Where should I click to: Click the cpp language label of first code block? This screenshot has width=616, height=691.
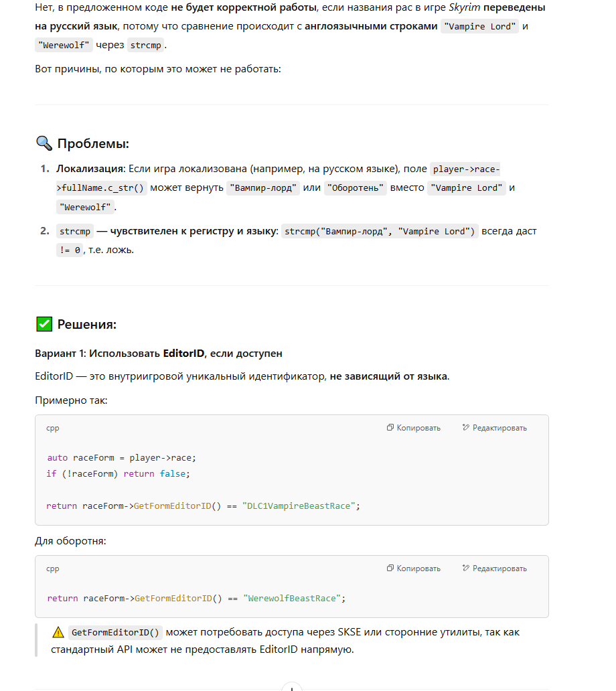tap(53, 428)
